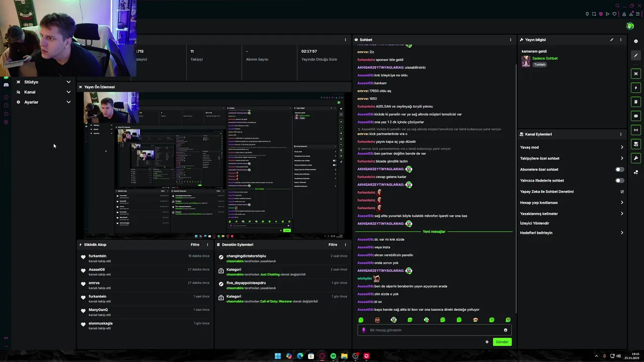This screenshot has width=644, height=362.
Task: Click the Takipçi stat value 11
Action: [192, 51]
